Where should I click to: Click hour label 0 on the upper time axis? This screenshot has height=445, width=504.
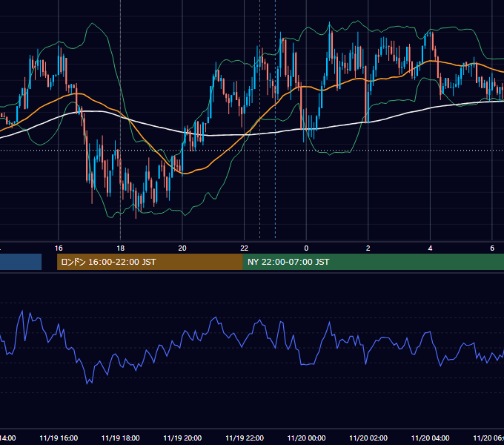[306, 248]
